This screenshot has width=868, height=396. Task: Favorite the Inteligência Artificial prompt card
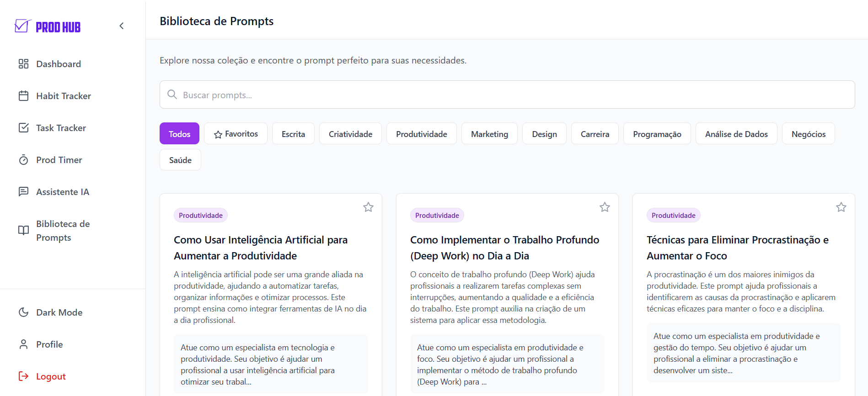(368, 207)
